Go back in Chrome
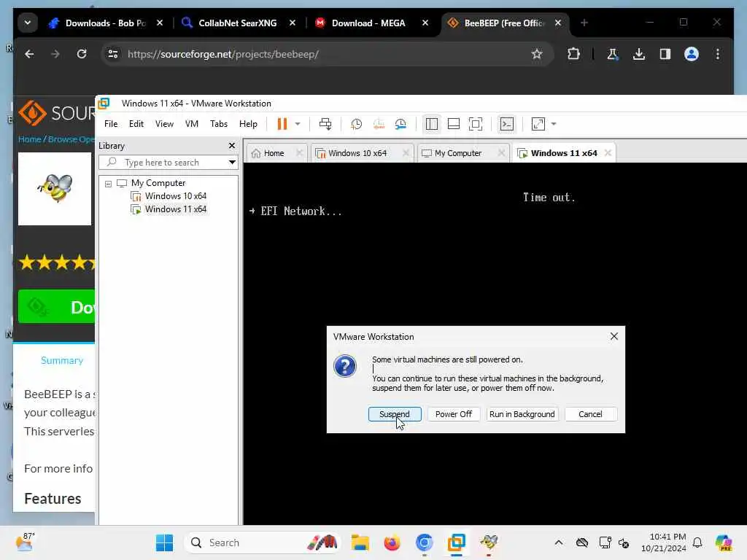The width and height of the screenshot is (747, 560). point(29,54)
